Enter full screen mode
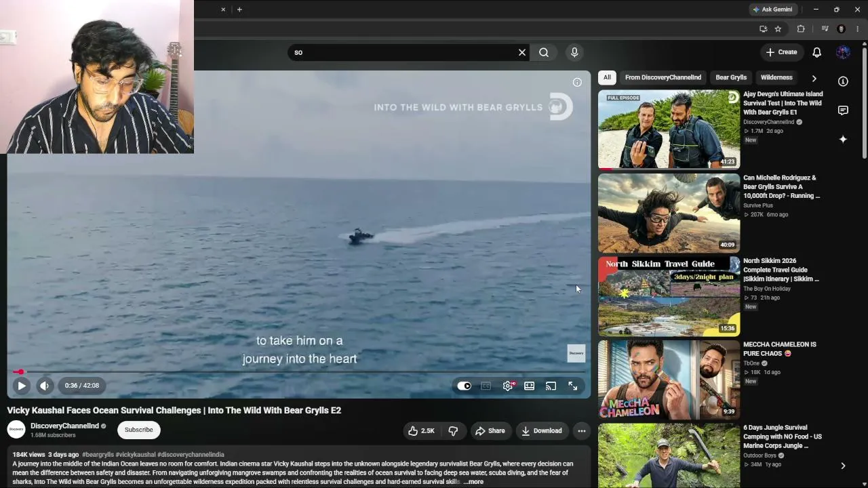 pos(573,386)
